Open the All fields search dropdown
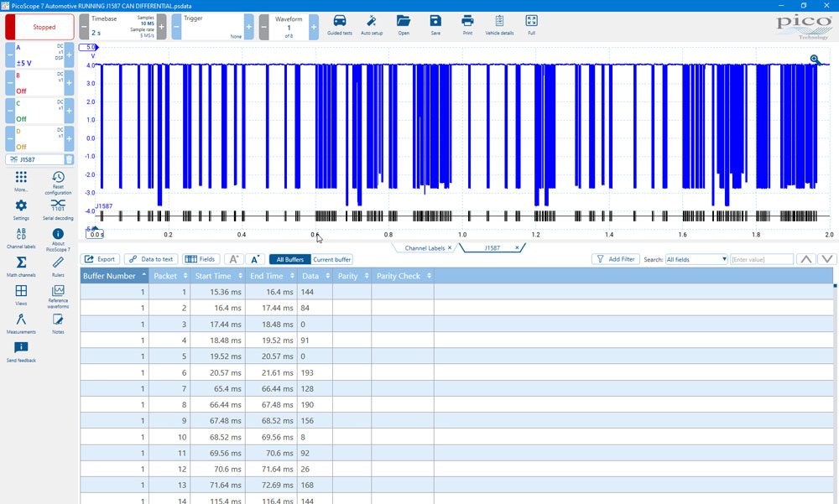 point(696,259)
